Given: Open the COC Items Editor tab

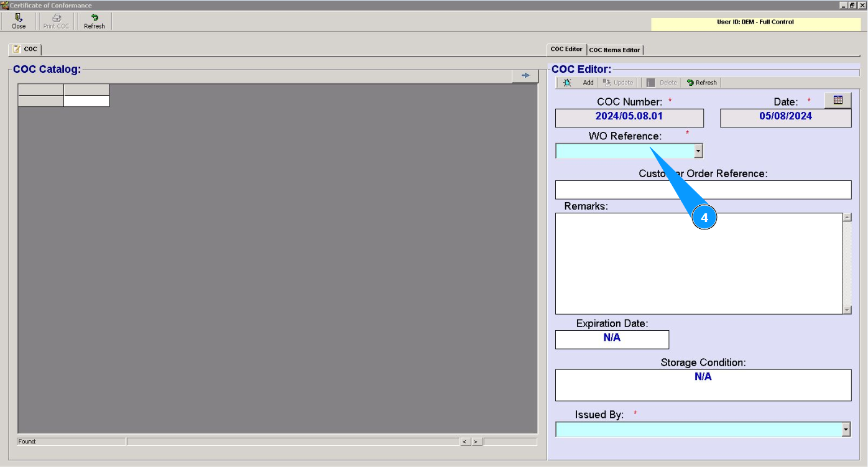Looking at the screenshot, I should (614, 50).
